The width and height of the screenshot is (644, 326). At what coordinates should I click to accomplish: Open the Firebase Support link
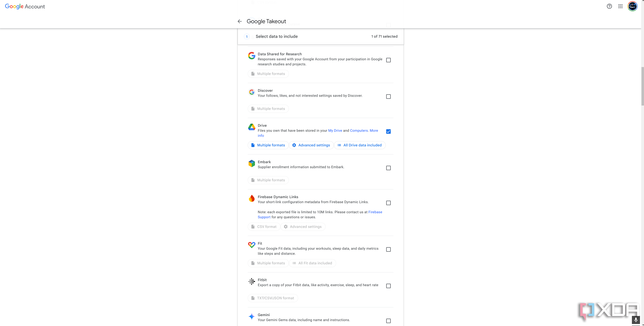[x=375, y=212]
